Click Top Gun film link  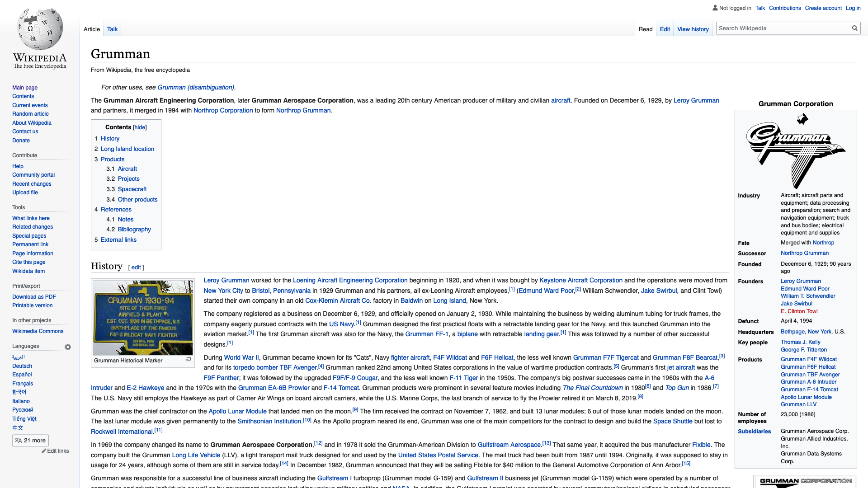pyautogui.click(x=677, y=388)
